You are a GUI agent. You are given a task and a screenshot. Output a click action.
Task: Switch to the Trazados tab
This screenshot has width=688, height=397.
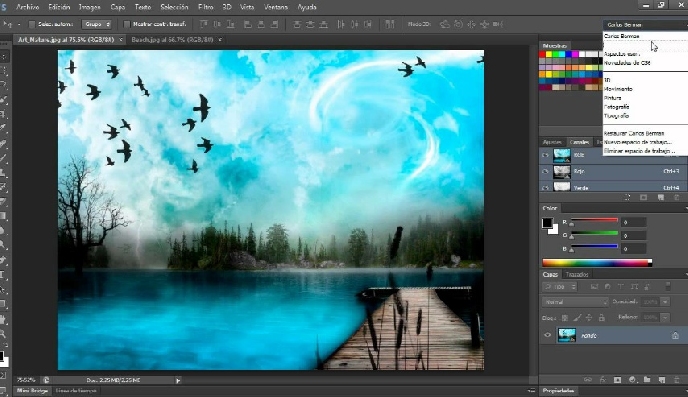pos(577,275)
